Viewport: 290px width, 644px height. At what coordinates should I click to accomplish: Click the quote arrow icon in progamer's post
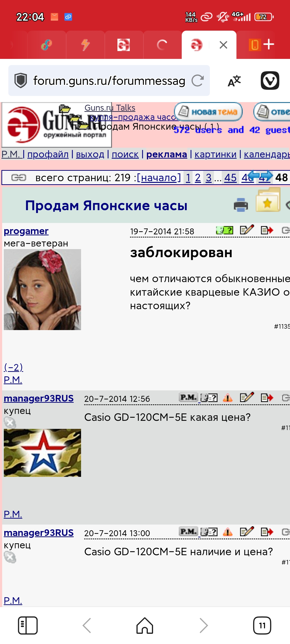(x=267, y=230)
